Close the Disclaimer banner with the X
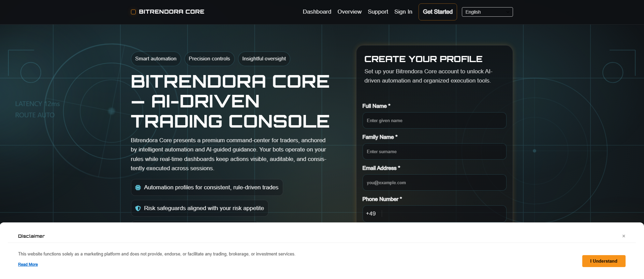The width and height of the screenshot is (644, 279). point(624,236)
